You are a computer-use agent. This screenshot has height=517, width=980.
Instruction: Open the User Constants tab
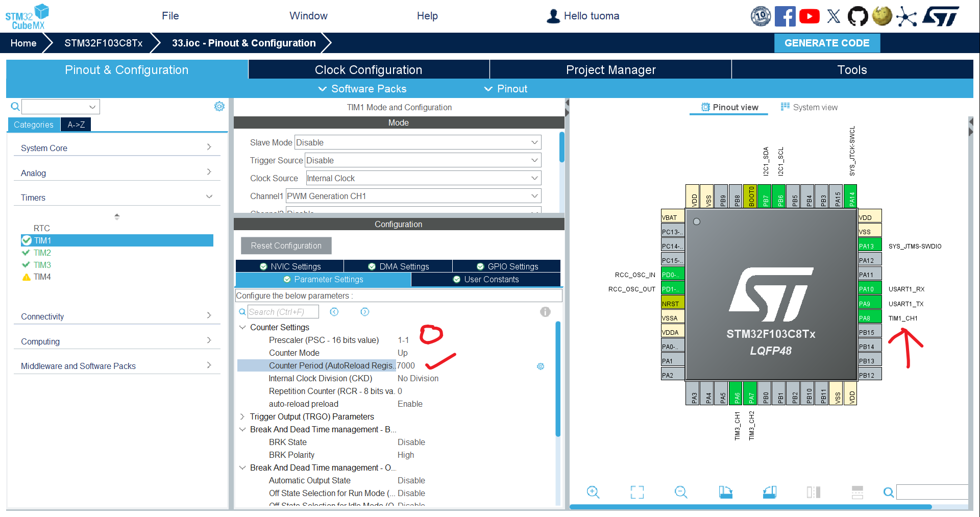pos(486,279)
